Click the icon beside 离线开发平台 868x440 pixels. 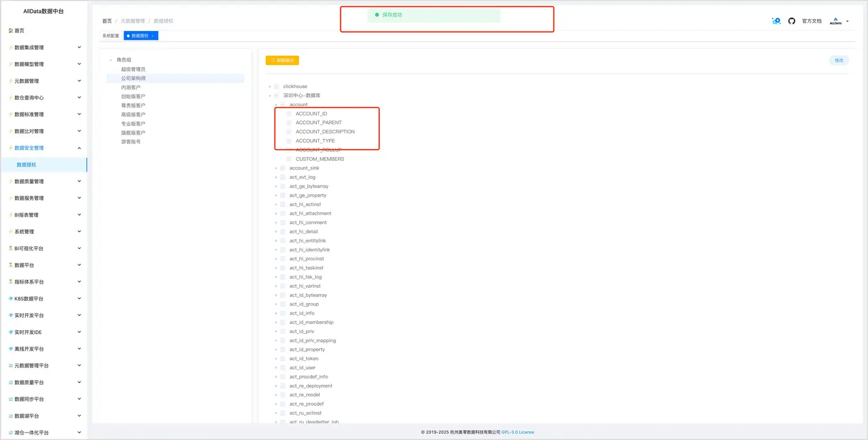pos(11,349)
